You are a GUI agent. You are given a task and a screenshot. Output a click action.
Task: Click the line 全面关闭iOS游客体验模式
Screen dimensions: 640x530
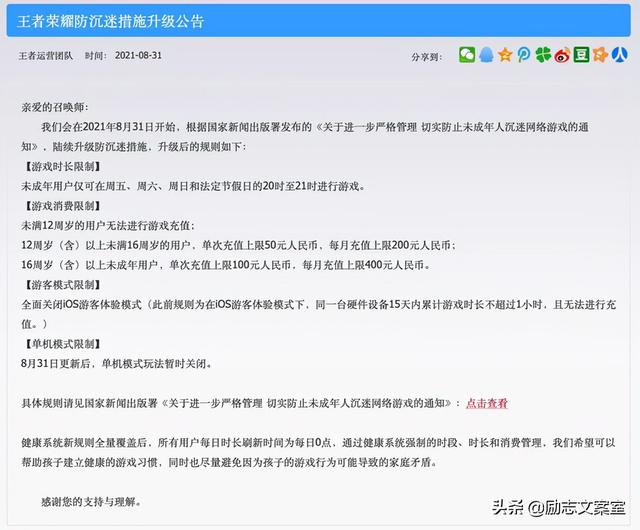(x=318, y=305)
